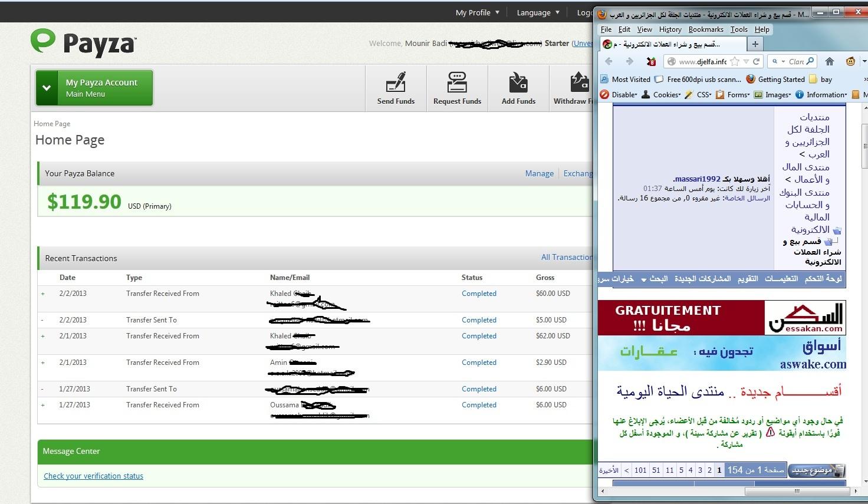This screenshot has height=504, width=868.
Task: Open the Add Funds tool
Action: (518, 88)
